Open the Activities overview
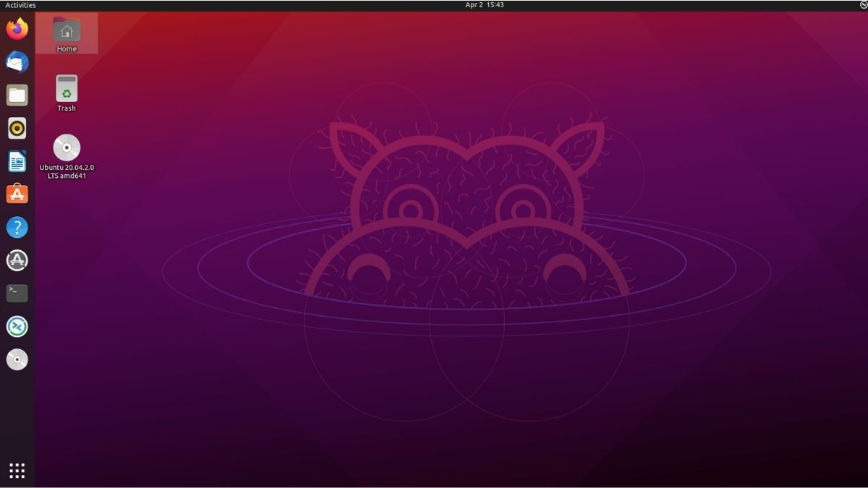The width and height of the screenshot is (868, 488). point(20,4)
